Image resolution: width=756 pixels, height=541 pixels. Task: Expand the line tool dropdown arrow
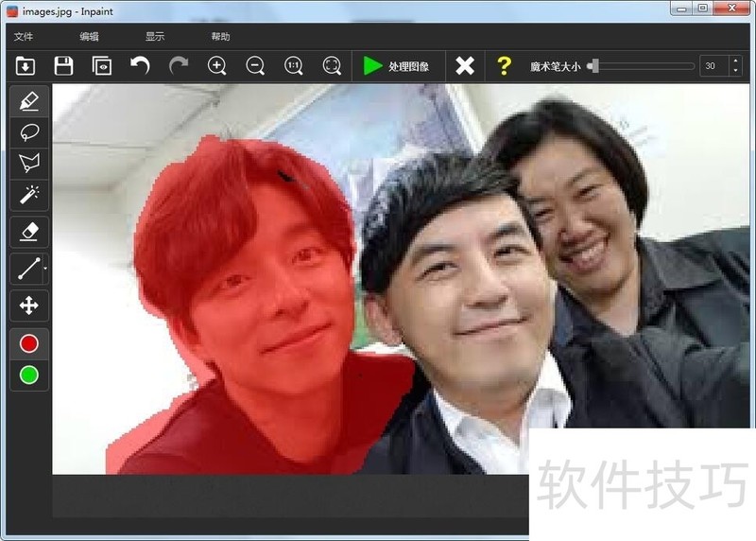(x=45, y=269)
